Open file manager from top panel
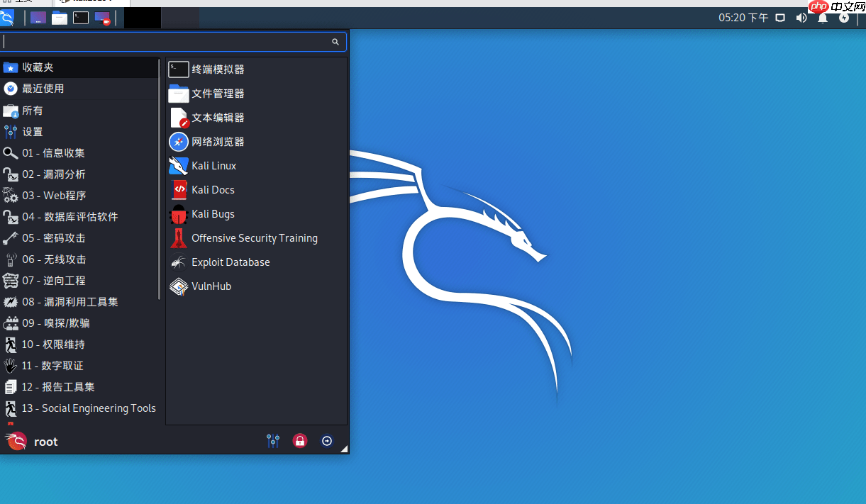866x504 pixels. tap(60, 18)
